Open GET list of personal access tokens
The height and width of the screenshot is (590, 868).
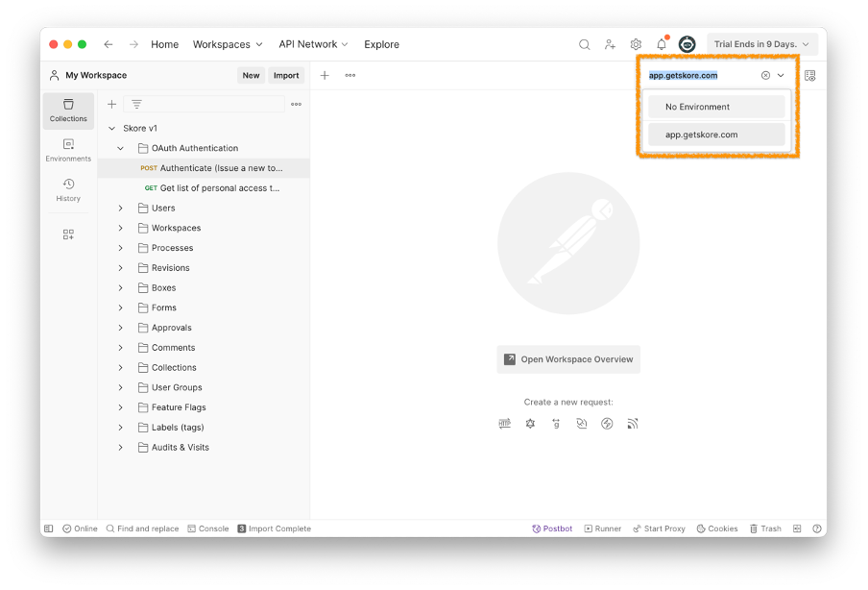tap(204, 187)
